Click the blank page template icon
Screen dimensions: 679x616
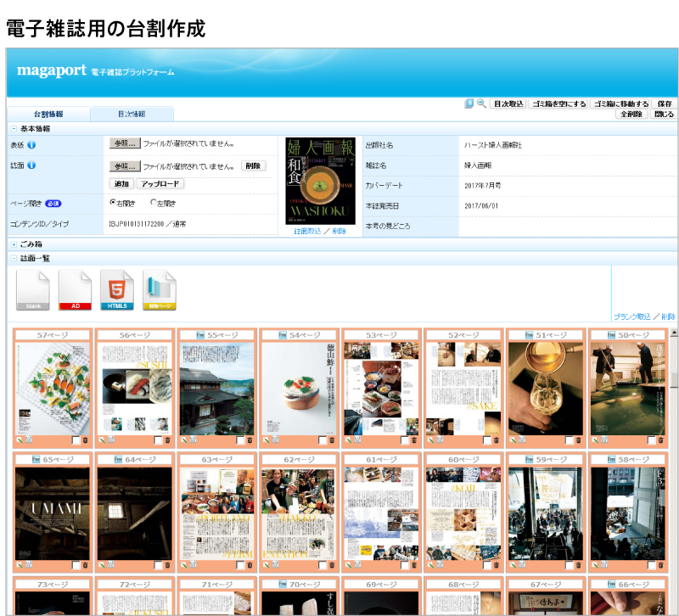click(x=33, y=290)
